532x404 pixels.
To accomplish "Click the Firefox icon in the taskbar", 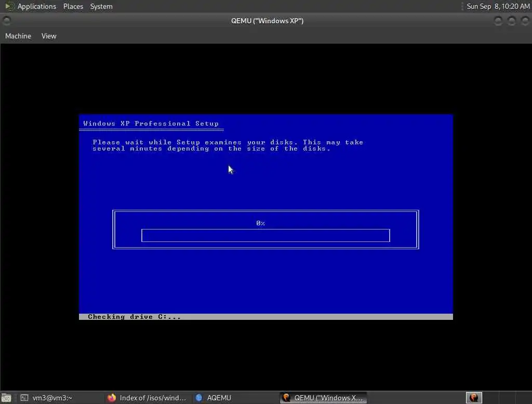I will (112, 398).
